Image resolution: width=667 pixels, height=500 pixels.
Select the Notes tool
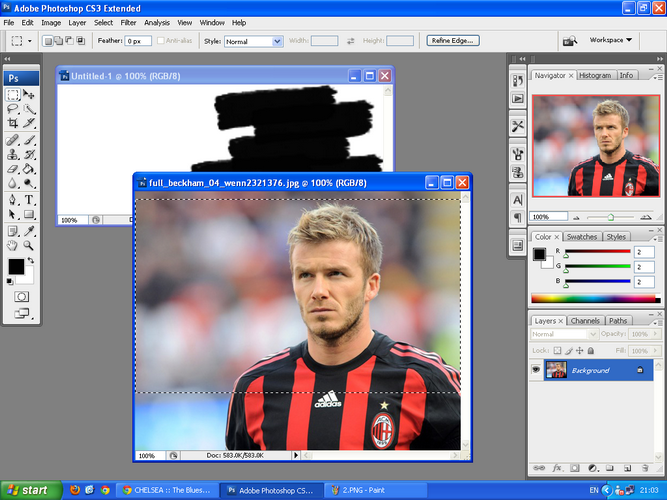click(x=13, y=231)
